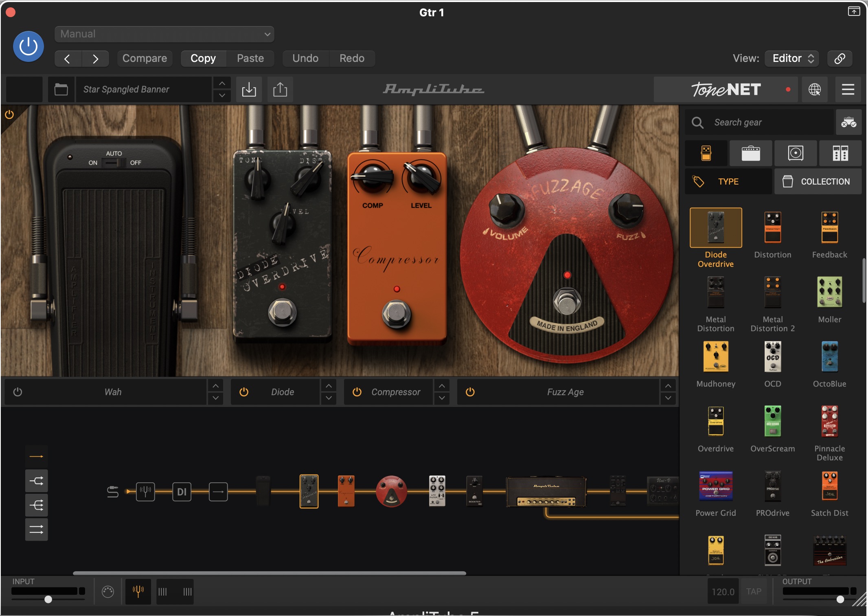868x616 pixels.
Task: Click the Diode pedal in the signal chain
Action: pyautogui.click(x=309, y=491)
